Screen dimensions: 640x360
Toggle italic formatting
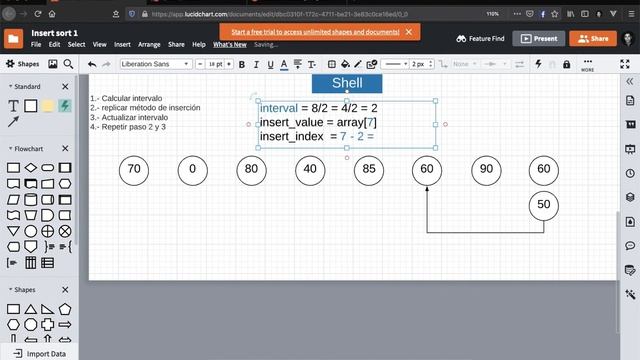[x=256, y=64]
